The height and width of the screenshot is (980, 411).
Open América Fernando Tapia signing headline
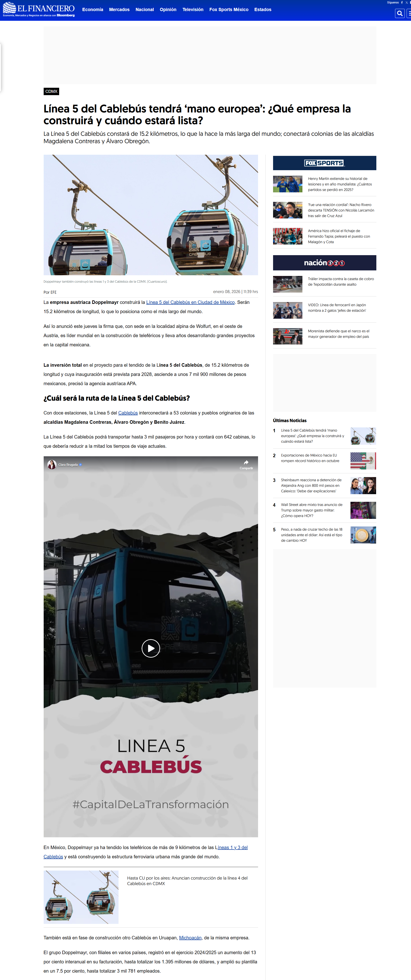[x=339, y=236]
